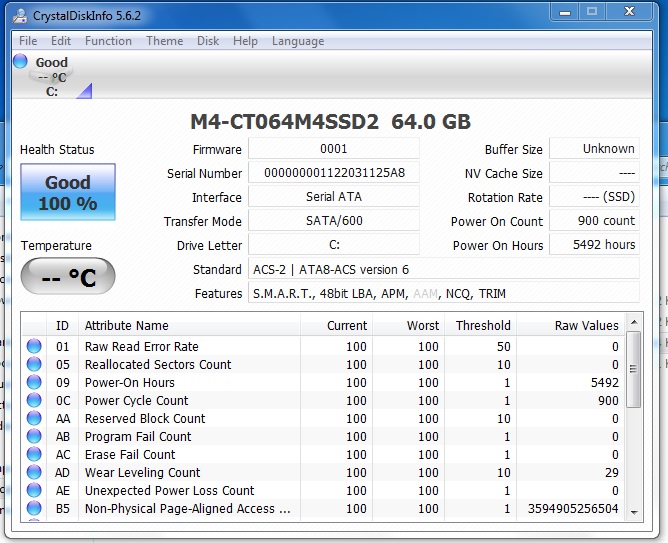
Task: Click the CrystalDiskInfo title bar app icon
Action: [x=20, y=16]
